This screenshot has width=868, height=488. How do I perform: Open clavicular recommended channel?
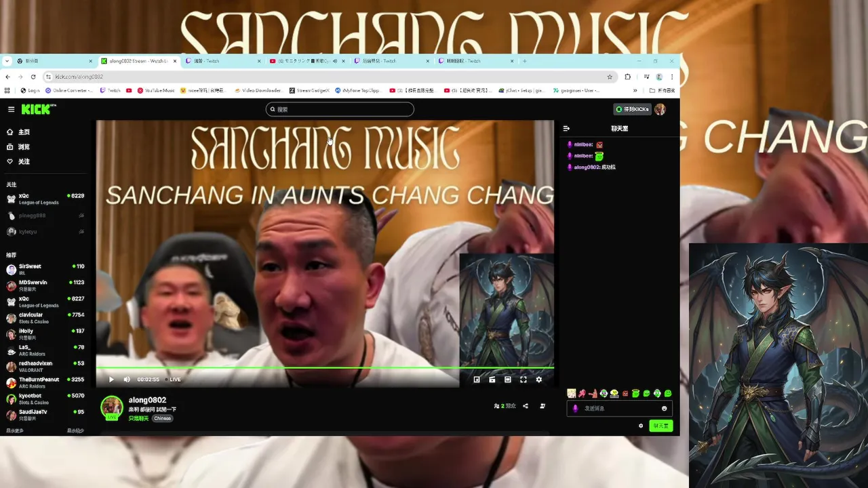coord(45,318)
